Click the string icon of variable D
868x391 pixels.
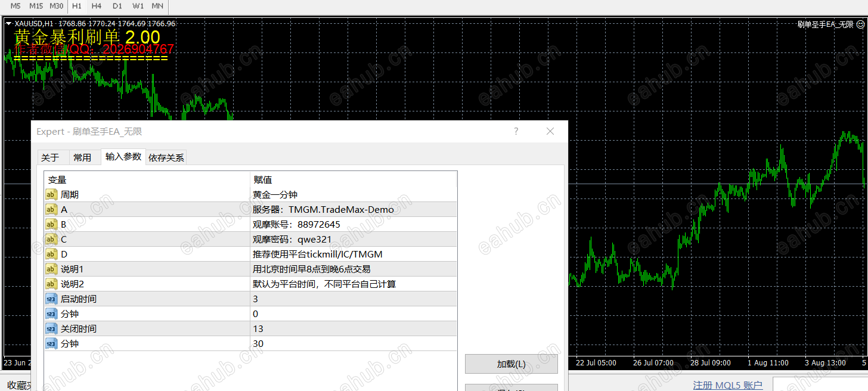(52, 254)
